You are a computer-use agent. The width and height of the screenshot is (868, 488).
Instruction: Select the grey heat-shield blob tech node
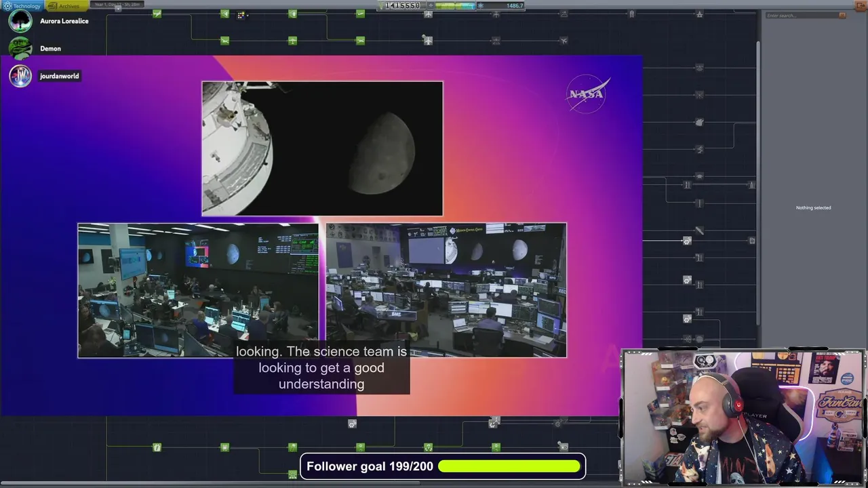(699, 122)
